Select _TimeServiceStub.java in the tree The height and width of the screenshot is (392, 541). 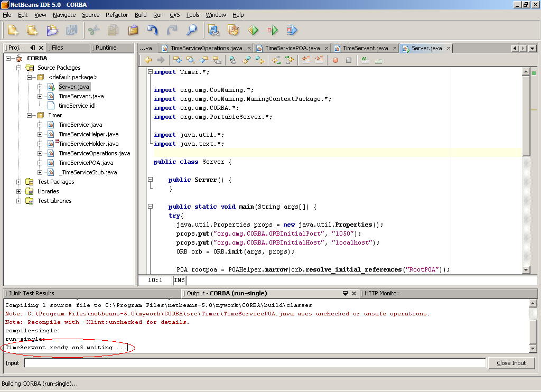[88, 172]
